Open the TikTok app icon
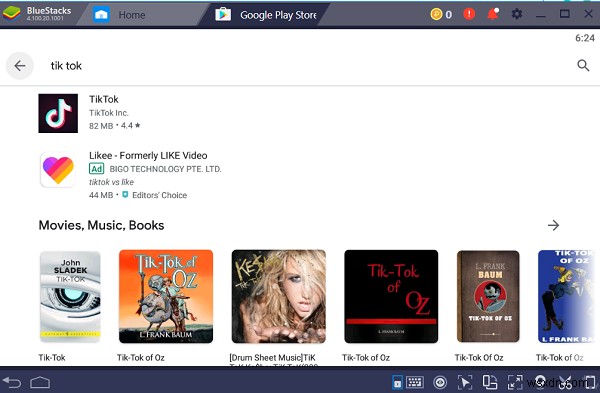The height and width of the screenshot is (393, 600). tap(58, 113)
